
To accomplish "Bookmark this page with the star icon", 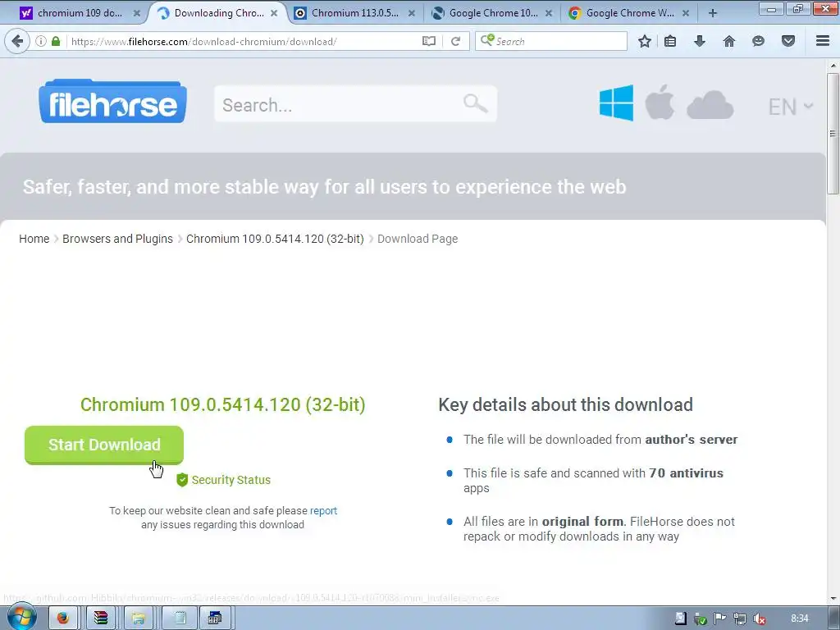I will point(645,41).
